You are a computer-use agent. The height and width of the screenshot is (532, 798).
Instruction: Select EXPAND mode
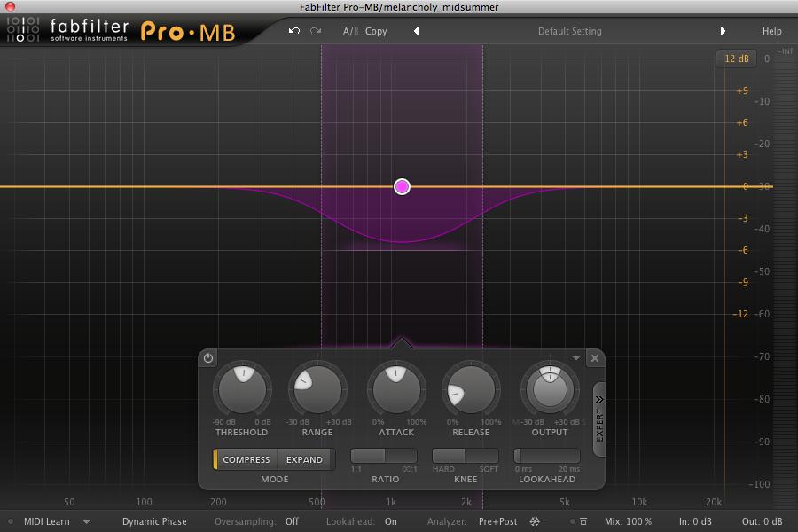pyautogui.click(x=304, y=459)
